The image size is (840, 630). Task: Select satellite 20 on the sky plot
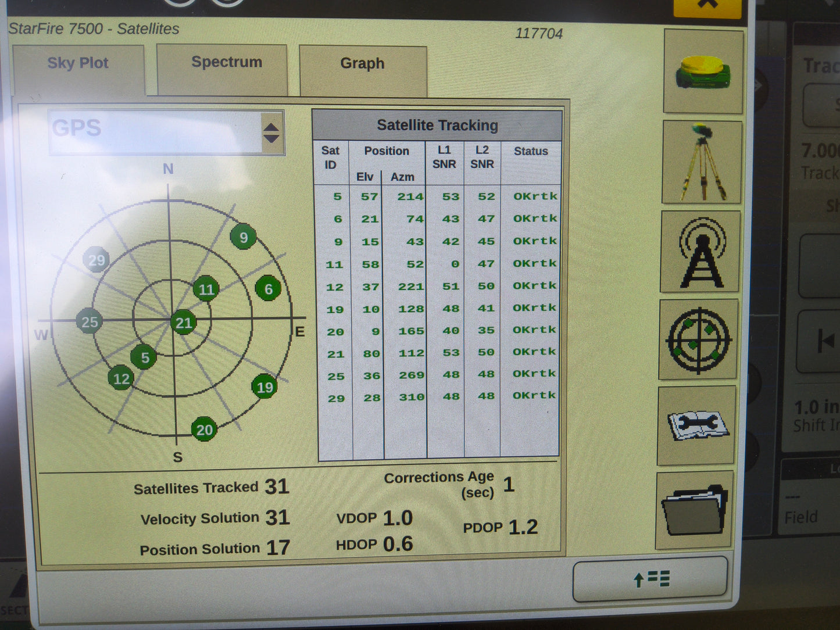click(x=204, y=429)
